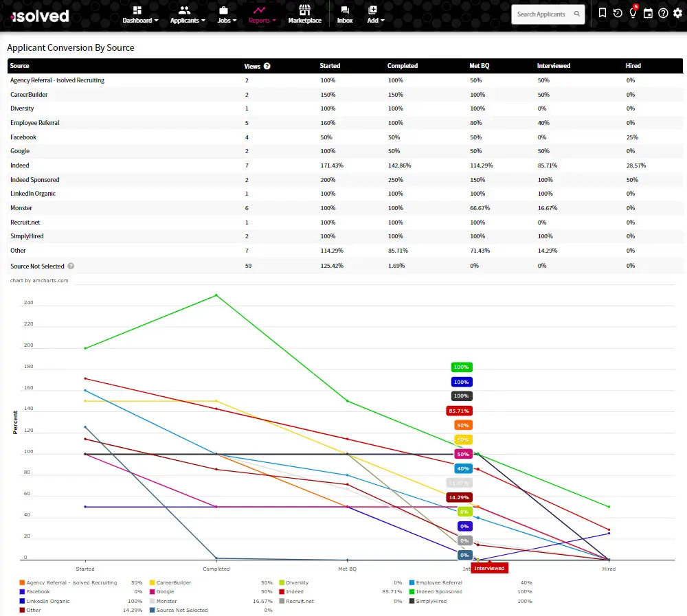Screen dimensions: 687x616
Task: Click the search magnifier icon
Action: (577, 14)
